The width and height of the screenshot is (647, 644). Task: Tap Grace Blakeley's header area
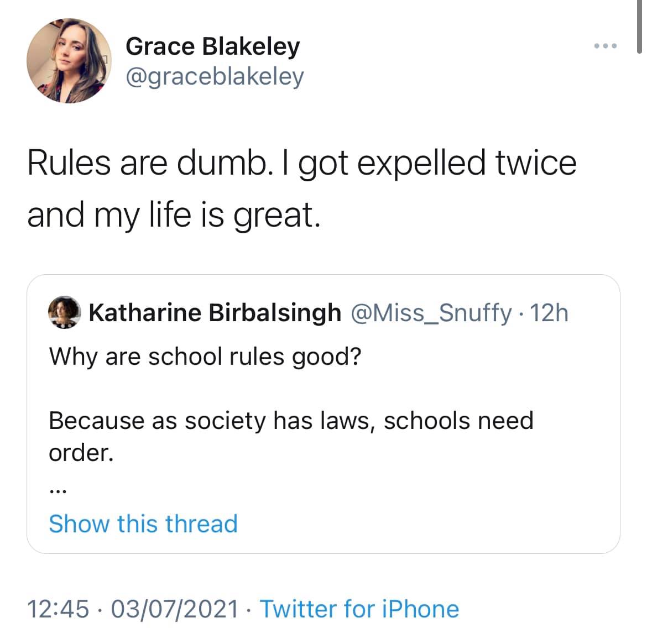pos(212,61)
